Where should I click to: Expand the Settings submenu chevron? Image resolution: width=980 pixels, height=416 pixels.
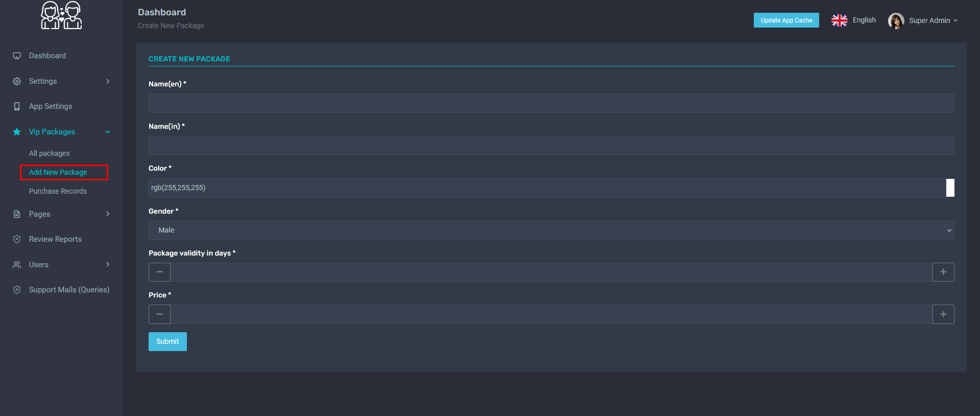(x=108, y=81)
